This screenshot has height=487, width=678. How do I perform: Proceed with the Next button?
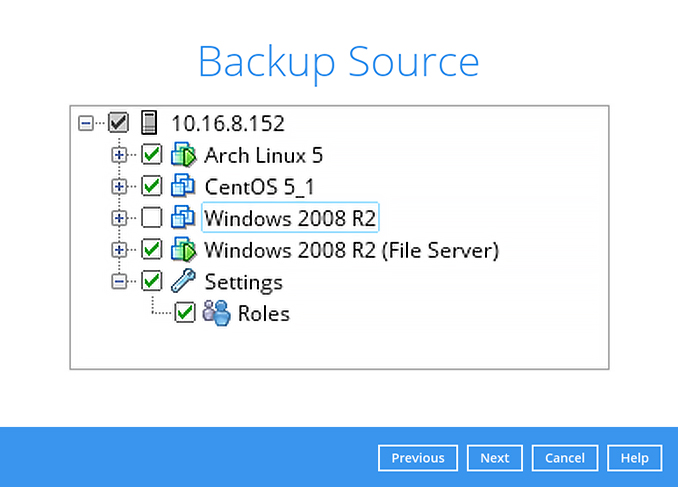pos(495,458)
